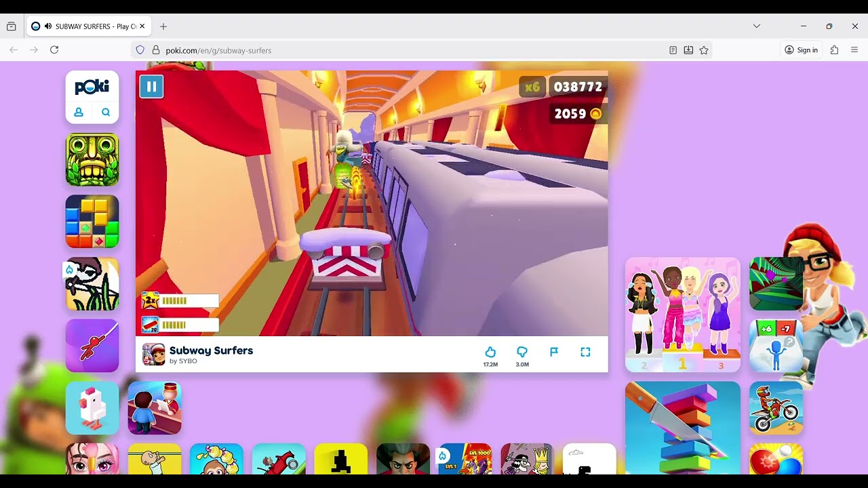Open the colorful block puzzle game

(92, 222)
